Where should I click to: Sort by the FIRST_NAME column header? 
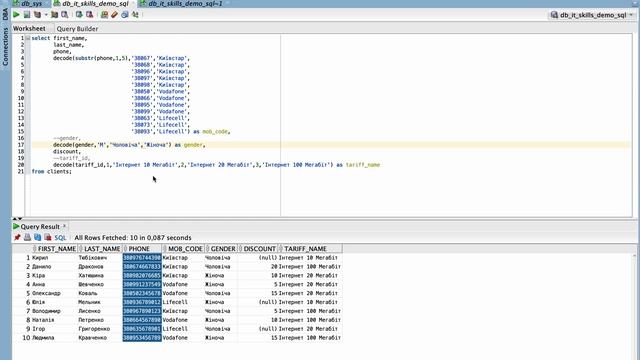point(55,249)
